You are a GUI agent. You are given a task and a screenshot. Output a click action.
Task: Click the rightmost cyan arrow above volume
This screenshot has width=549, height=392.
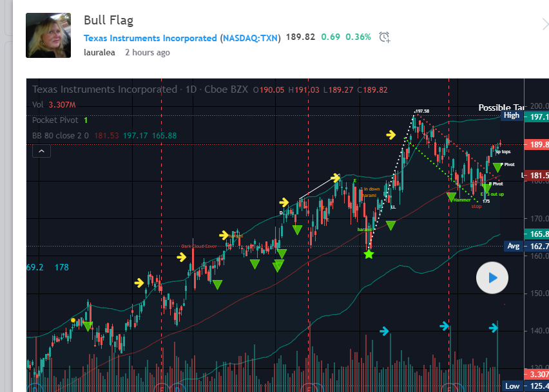click(x=494, y=329)
